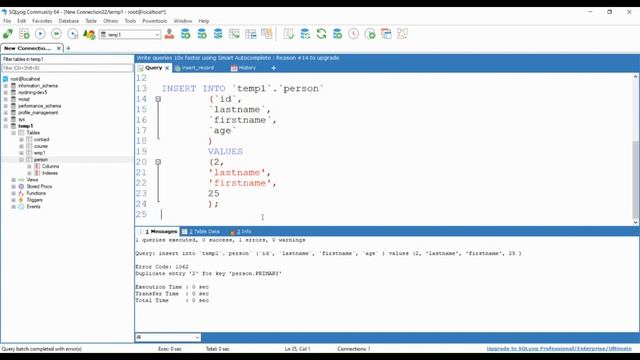Click the yellow table grid toolbar icon

point(267,34)
